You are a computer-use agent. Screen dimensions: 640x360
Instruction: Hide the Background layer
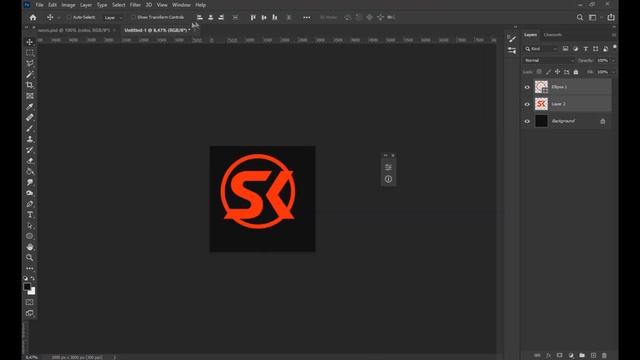click(x=527, y=121)
